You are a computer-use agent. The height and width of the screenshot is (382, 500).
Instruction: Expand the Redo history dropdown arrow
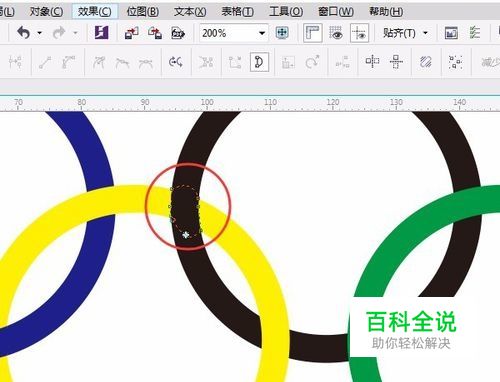(75, 33)
